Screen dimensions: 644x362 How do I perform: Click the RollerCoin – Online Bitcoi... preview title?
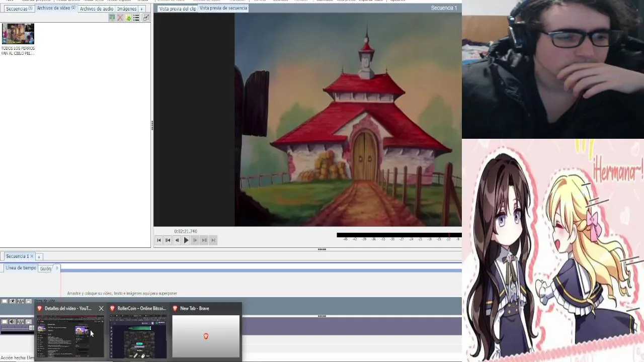(141, 308)
